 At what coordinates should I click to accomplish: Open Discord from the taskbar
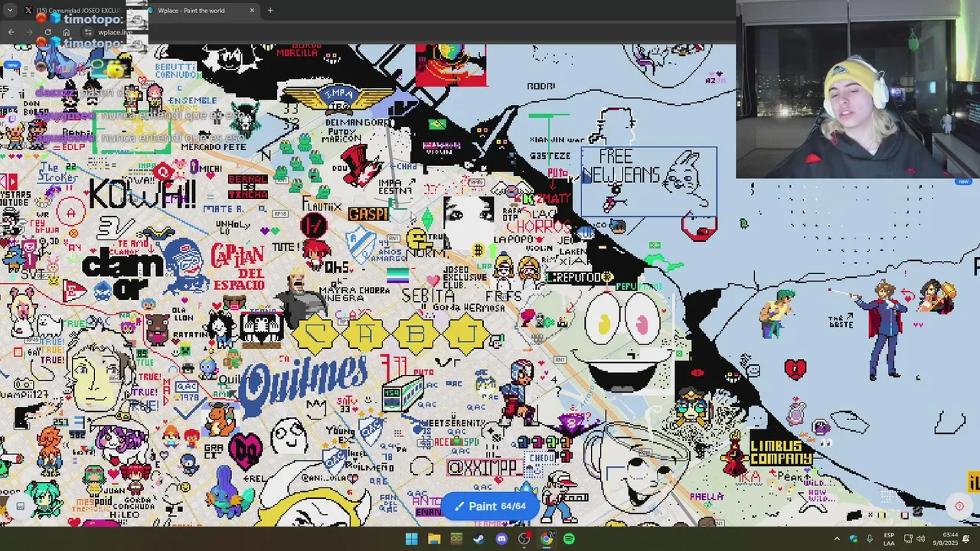point(501,539)
